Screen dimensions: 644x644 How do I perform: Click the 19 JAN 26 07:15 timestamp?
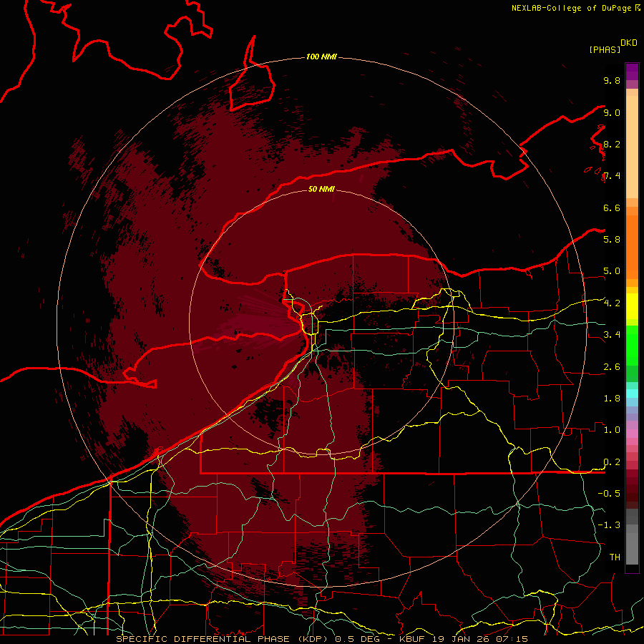(480, 639)
